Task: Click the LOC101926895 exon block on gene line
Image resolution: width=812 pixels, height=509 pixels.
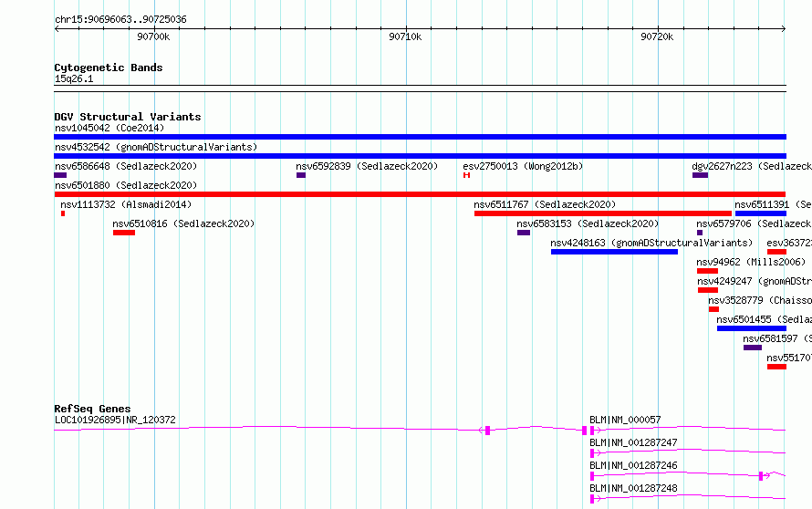Action: pyautogui.click(x=487, y=431)
